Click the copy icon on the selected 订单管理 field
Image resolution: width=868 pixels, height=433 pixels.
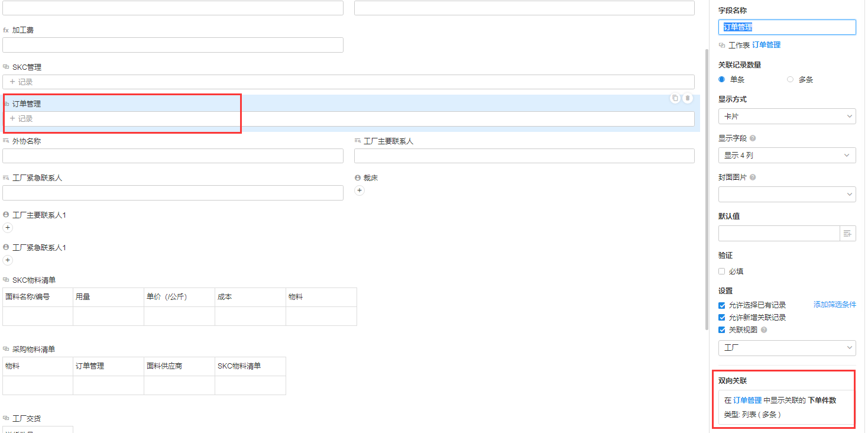pos(675,98)
